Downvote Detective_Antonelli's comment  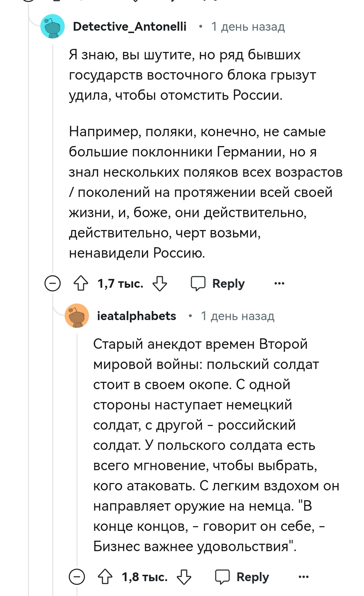point(160,283)
